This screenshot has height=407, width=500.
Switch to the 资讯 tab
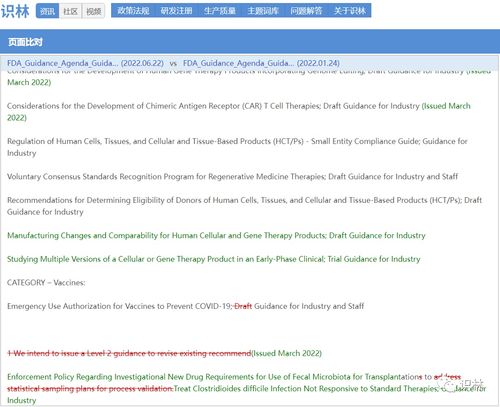pos(47,11)
